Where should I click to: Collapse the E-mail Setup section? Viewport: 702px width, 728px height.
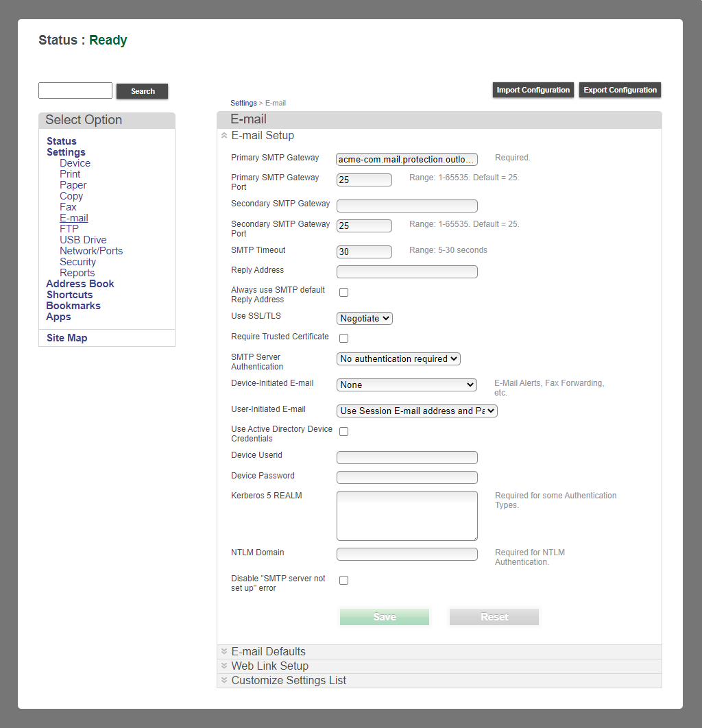tap(224, 136)
